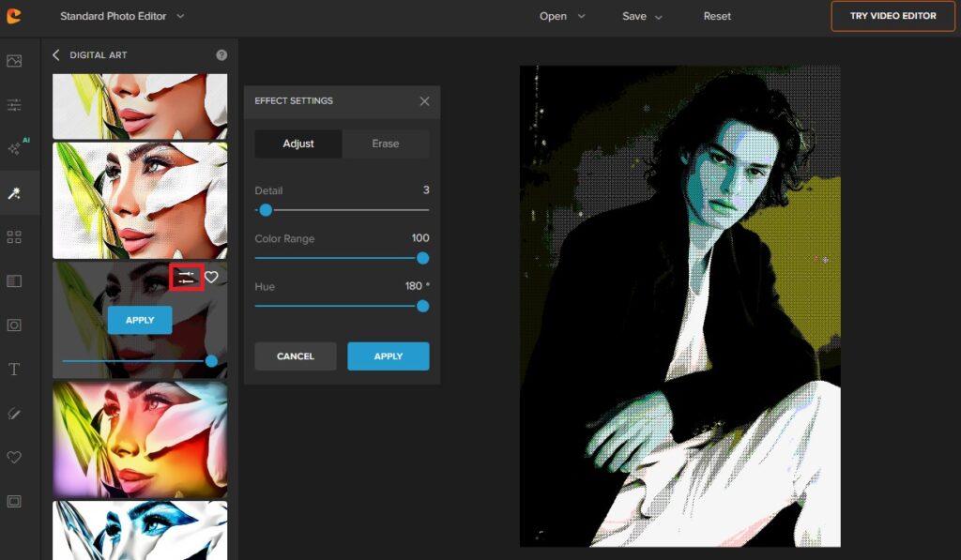Switch to the Erase tab
The height and width of the screenshot is (560, 961).
[x=386, y=144]
